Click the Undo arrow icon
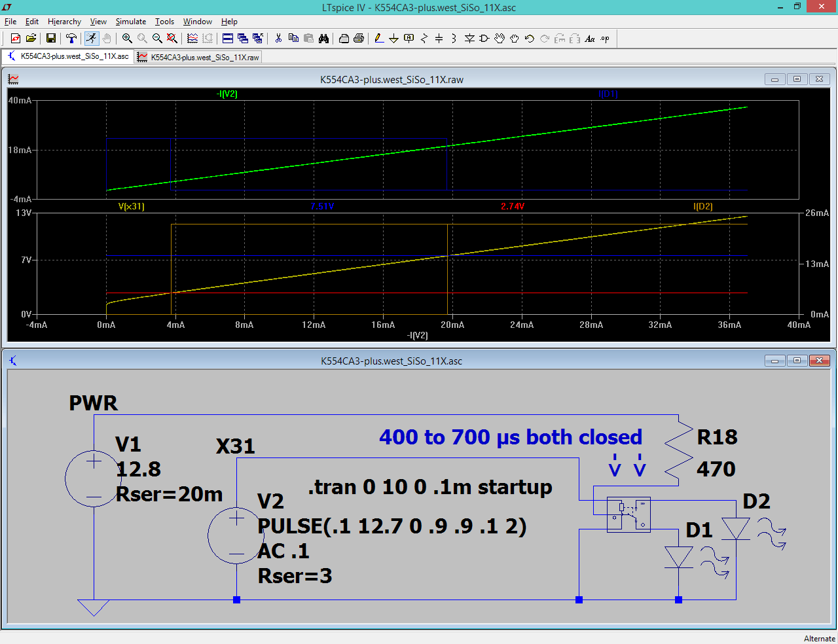Image resolution: width=838 pixels, height=644 pixels. click(x=530, y=39)
